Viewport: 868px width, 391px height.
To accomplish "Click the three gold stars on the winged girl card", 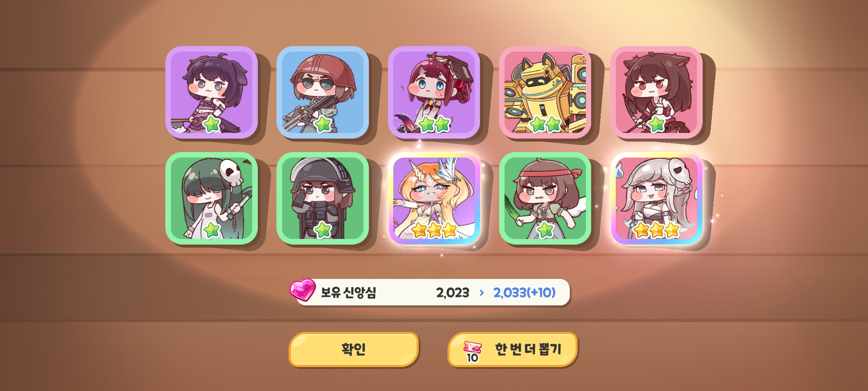I will coord(434,230).
